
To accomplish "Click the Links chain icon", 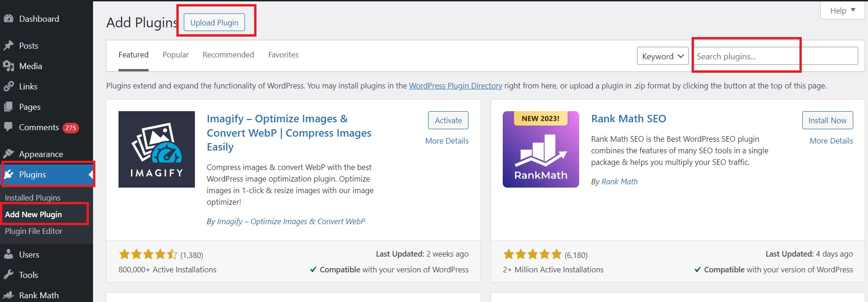I will coord(8,87).
